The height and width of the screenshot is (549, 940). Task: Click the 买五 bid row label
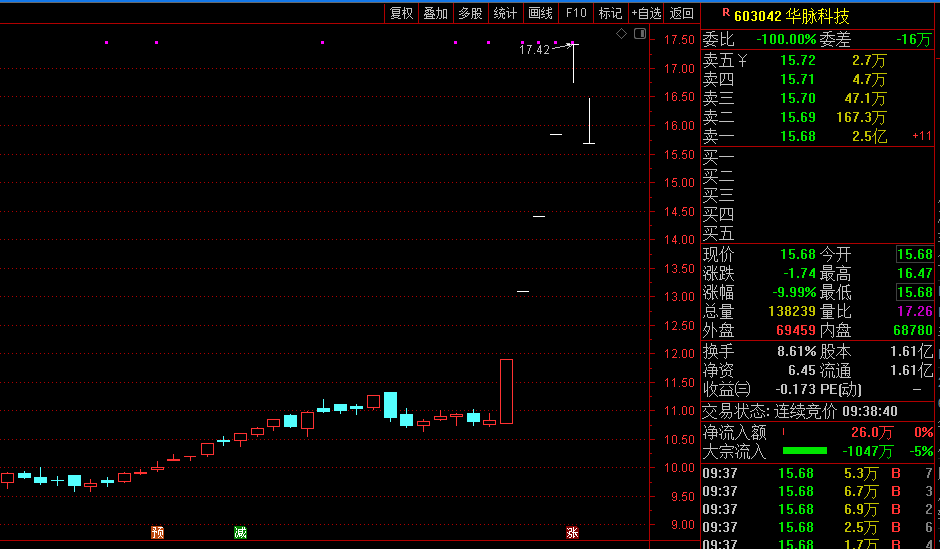point(718,233)
